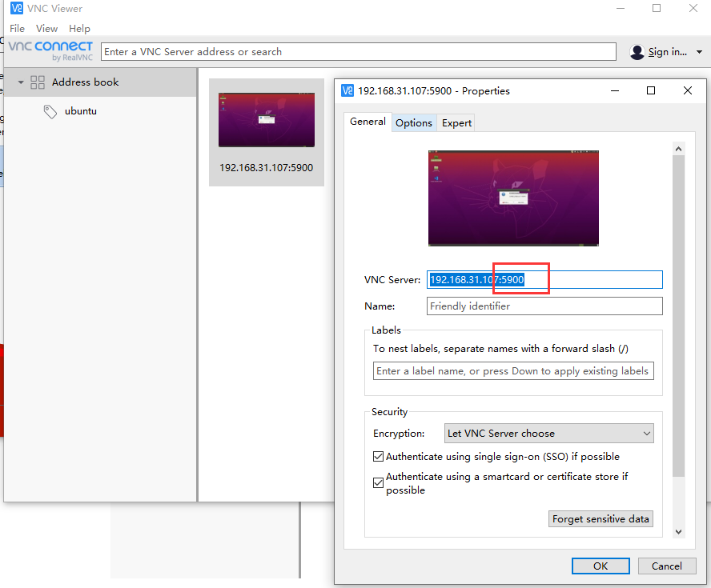
Task: Click the tag icon next to ubuntu
Action: 50,111
